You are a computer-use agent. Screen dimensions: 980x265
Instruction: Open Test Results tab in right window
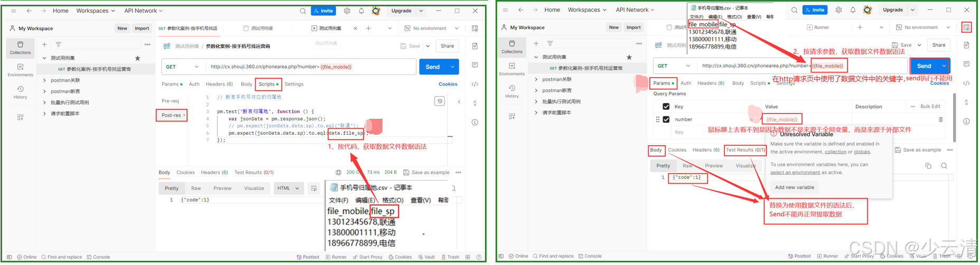click(745, 150)
